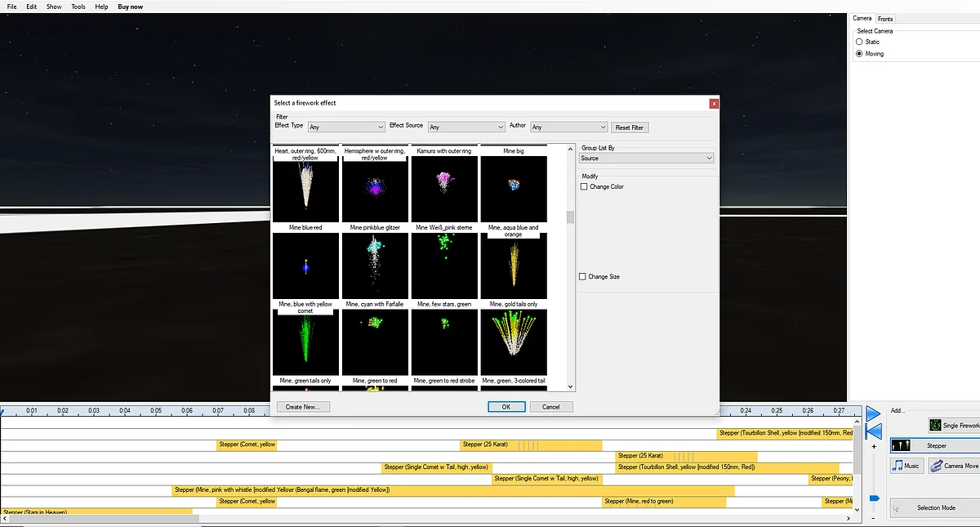Click the Buy now menu item

[130, 7]
